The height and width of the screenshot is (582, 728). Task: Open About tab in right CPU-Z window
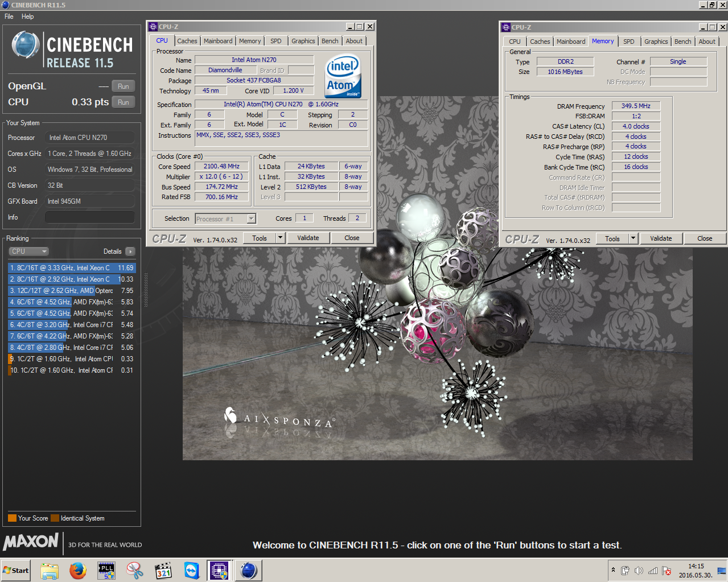point(707,42)
